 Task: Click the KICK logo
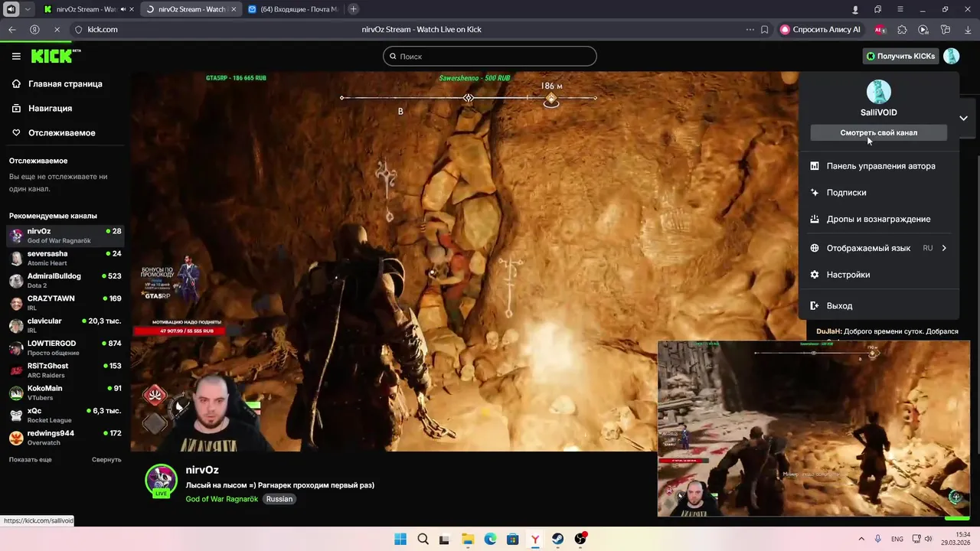(55, 56)
